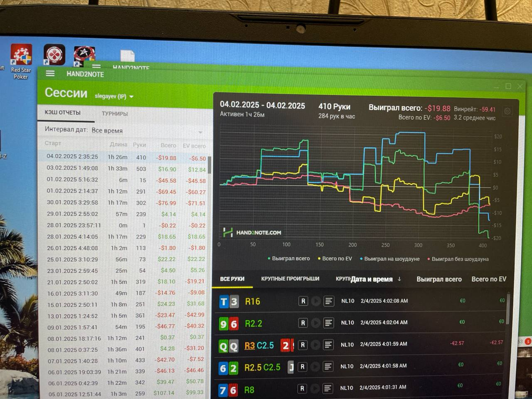The image size is (532, 399).
Task: Switch to the КЭШ ОТЧЕТЫ tab
Action: (63, 113)
